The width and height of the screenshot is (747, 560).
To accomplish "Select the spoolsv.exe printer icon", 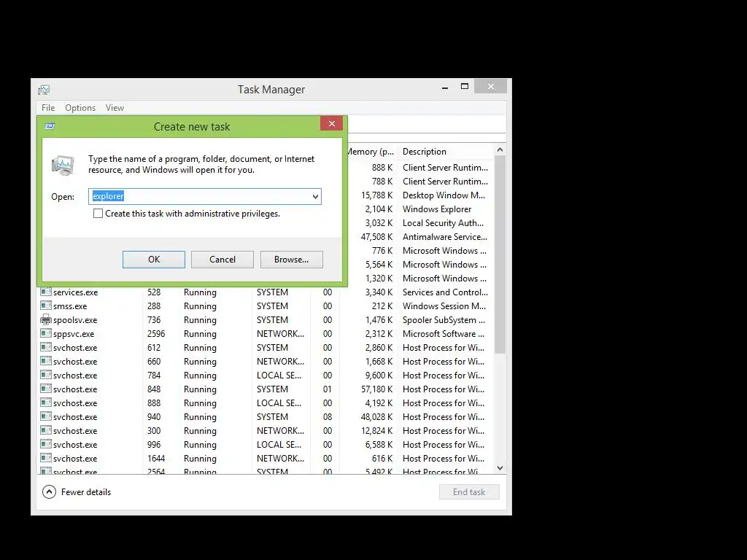I will tap(46, 319).
